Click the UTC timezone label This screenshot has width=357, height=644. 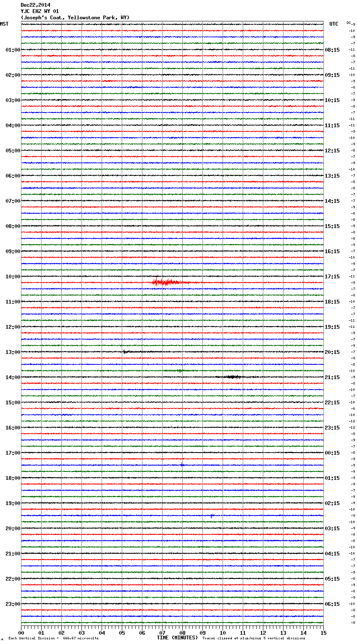click(334, 24)
